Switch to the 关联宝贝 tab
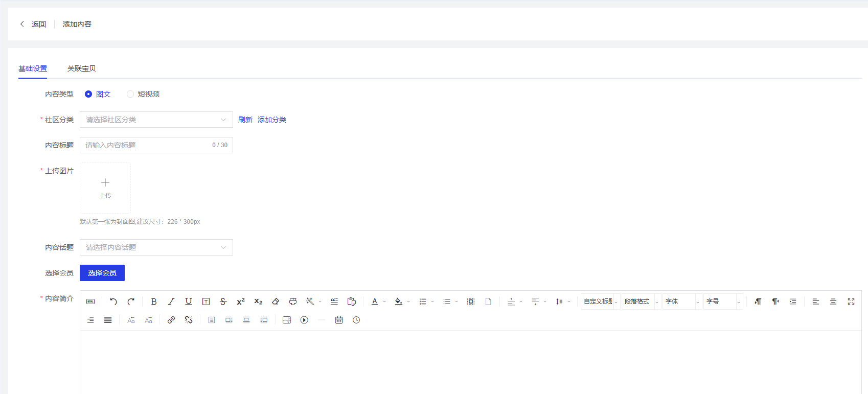The height and width of the screenshot is (394, 868). coord(81,68)
